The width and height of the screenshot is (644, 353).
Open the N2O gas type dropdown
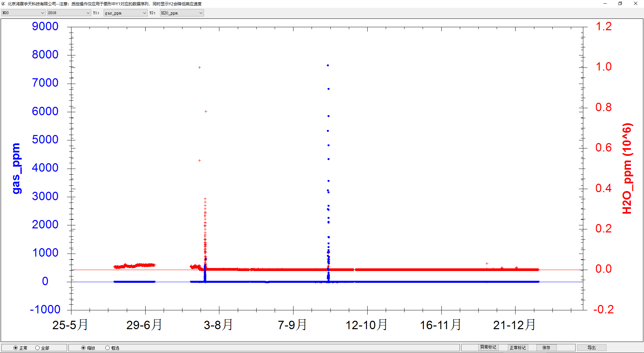(23, 13)
